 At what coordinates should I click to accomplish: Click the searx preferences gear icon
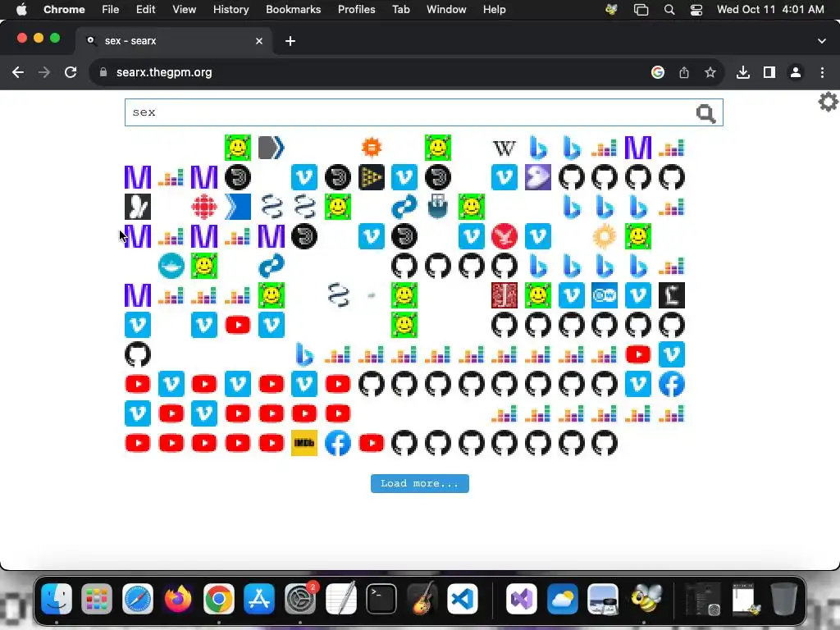pos(828,102)
